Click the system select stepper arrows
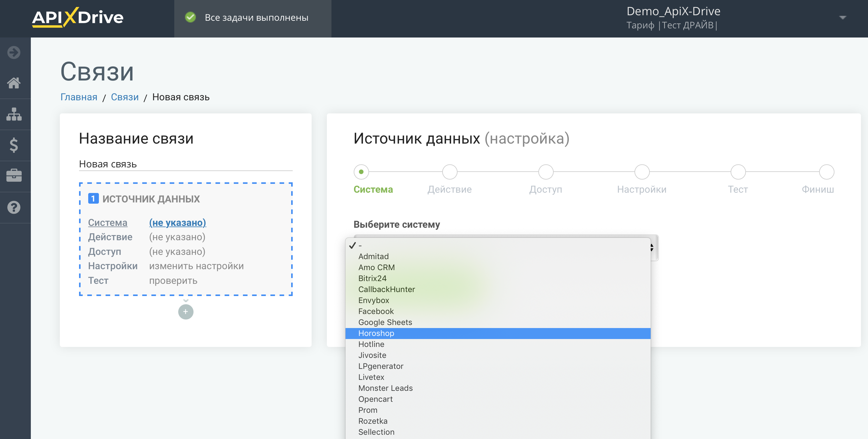 click(x=652, y=248)
